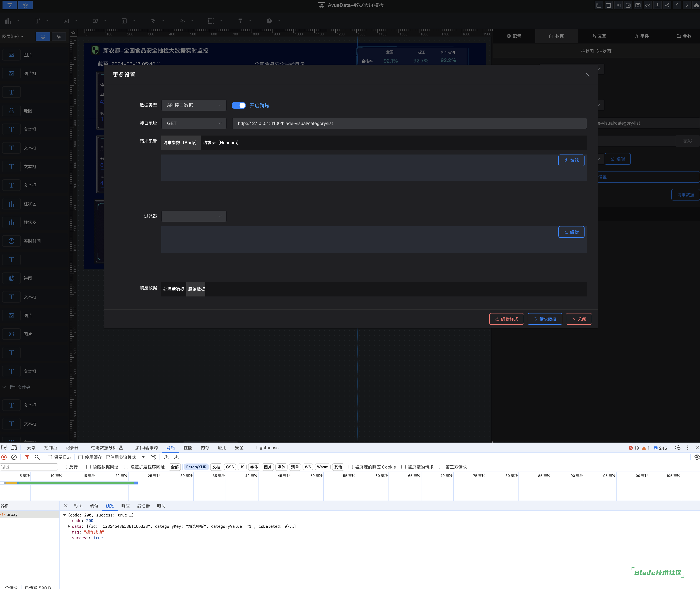Open the table component menu icon
Screen dimensions: 700x589
(124, 21)
